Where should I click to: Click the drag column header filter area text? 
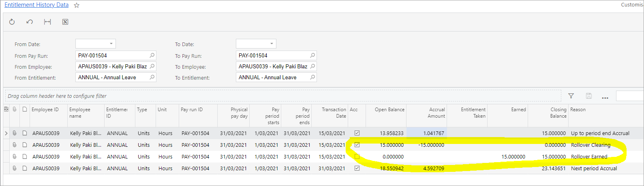point(57,96)
